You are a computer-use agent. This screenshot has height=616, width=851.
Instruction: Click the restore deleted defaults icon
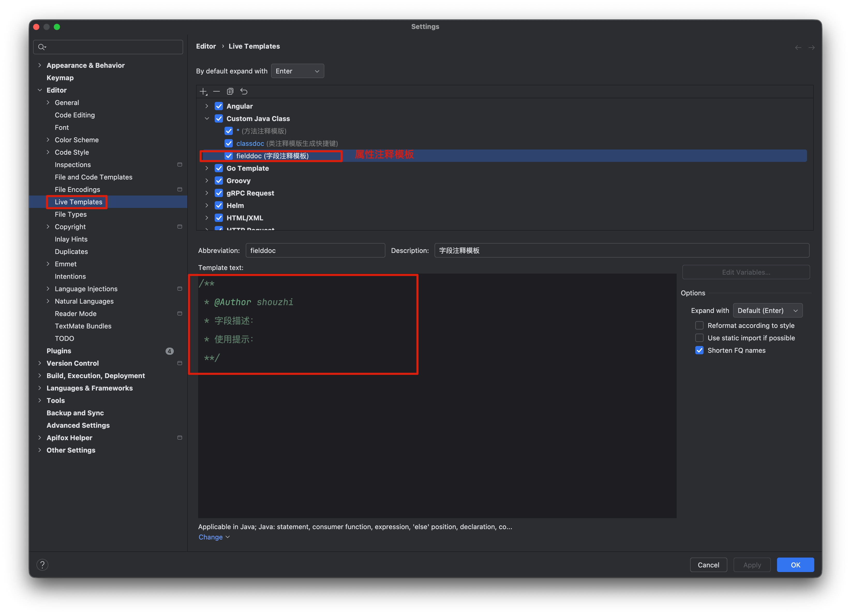pyautogui.click(x=244, y=92)
